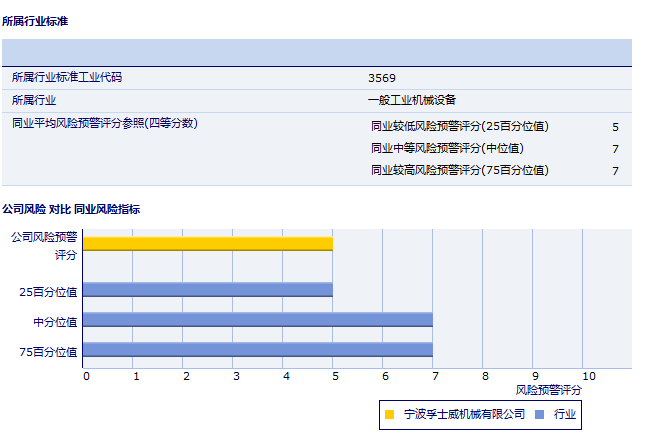Click 同业较高风险预警评分(75百分位值) text
The height and width of the screenshot is (436, 660).
[x=459, y=171]
